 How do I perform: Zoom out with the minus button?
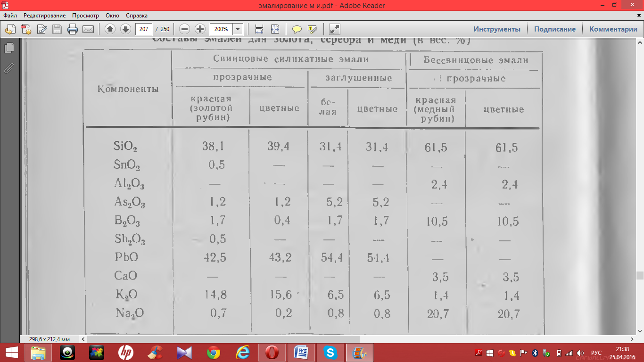tap(185, 29)
